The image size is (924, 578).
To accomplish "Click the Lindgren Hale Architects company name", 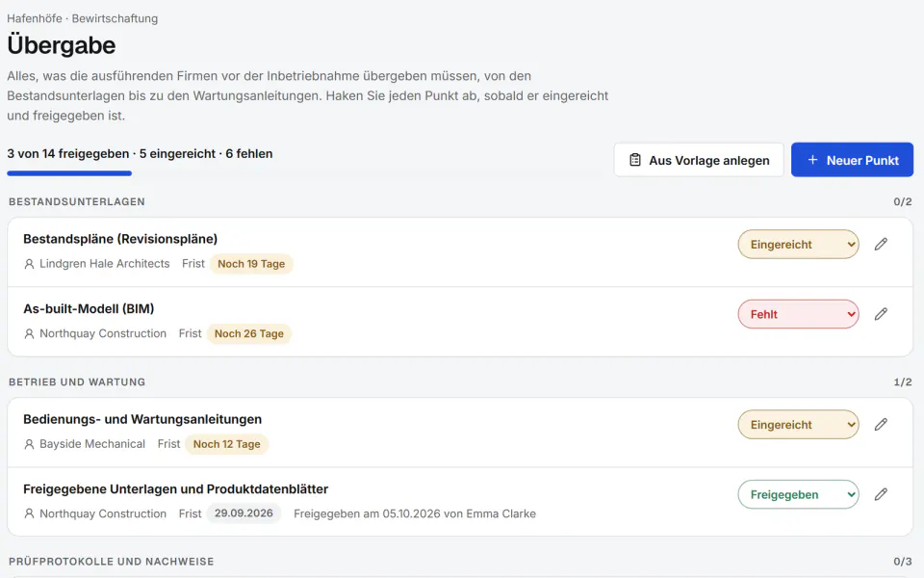I will [104, 264].
